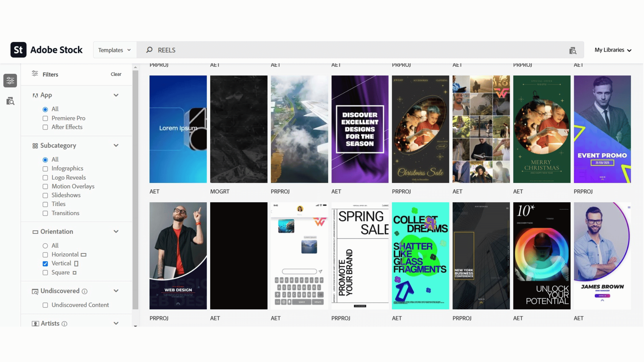Open the 'Event Promo' template thumbnail
This screenshot has width=644, height=362.
tap(602, 129)
